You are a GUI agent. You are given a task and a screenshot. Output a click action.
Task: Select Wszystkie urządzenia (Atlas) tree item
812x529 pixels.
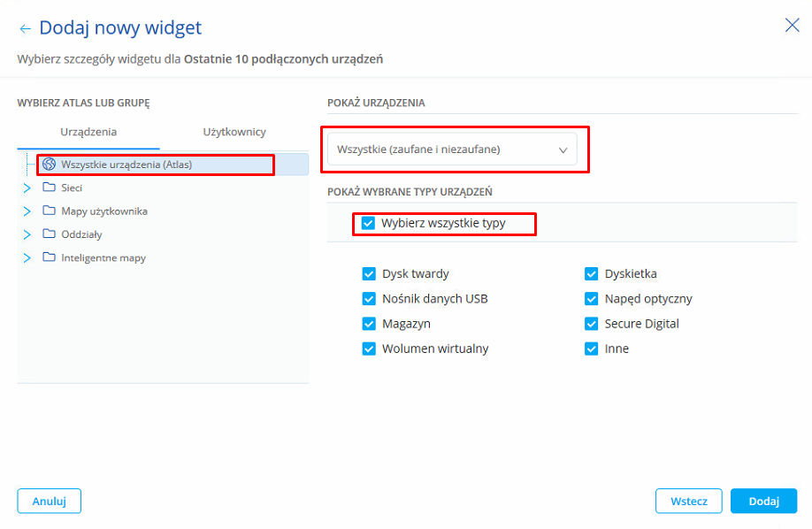[126, 165]
